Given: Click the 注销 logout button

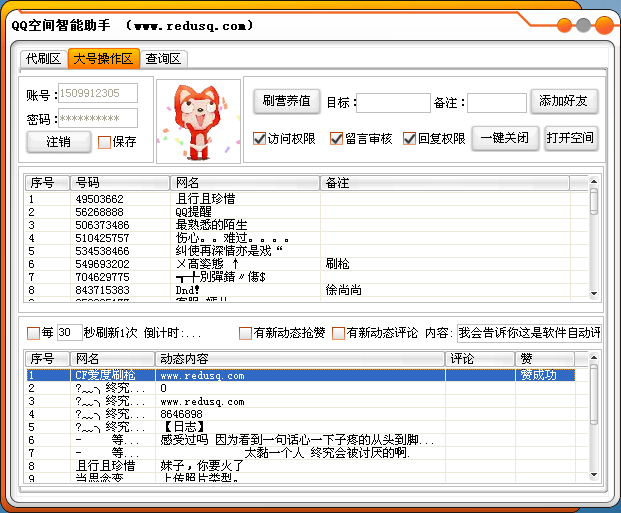Looking at the screenshot, I should [59, 142].
